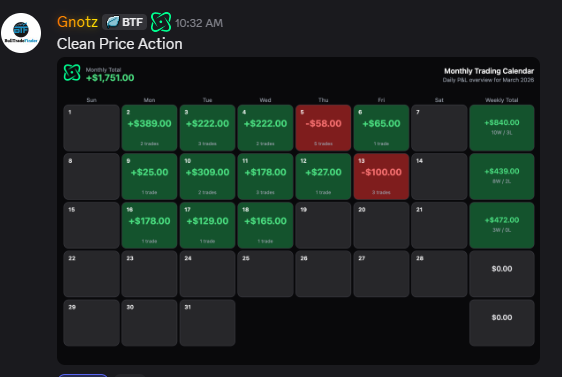Open Gnotz's profile avatar

pyautogui.click(x=21, y=33)
